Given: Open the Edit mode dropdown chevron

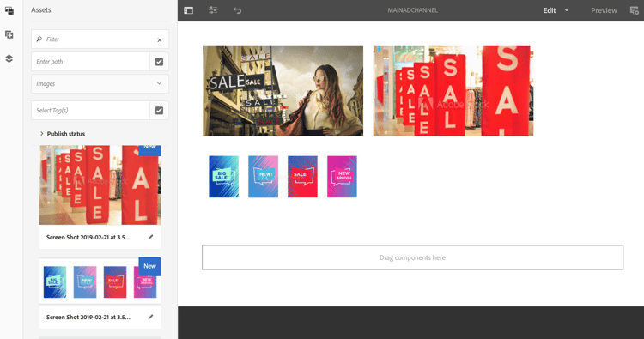Looking at the screenshot, I should point(567,9).
